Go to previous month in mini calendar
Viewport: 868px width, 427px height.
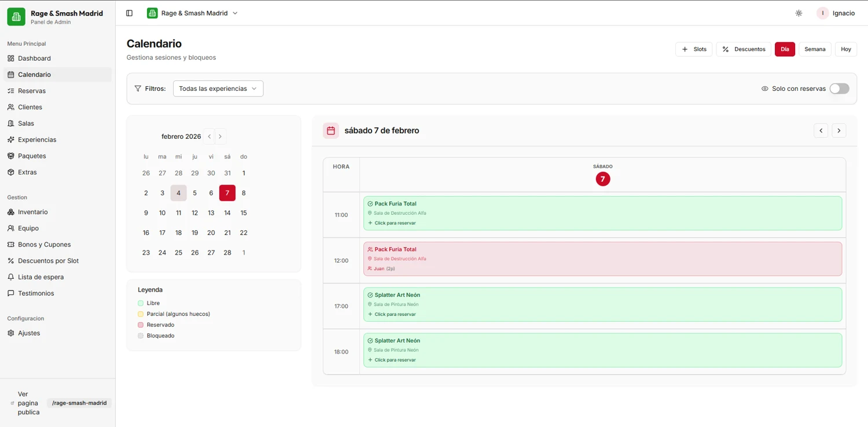[209, 137]
